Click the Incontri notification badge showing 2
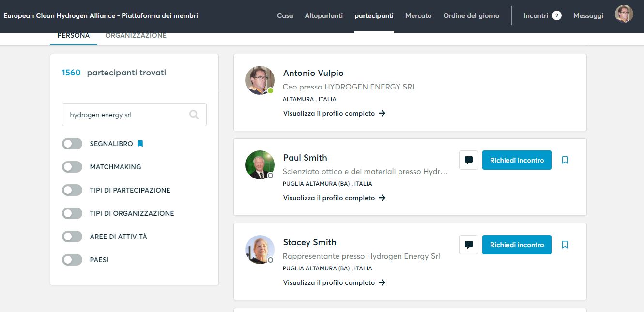This screenshot has width=644, height=312. 557,15
